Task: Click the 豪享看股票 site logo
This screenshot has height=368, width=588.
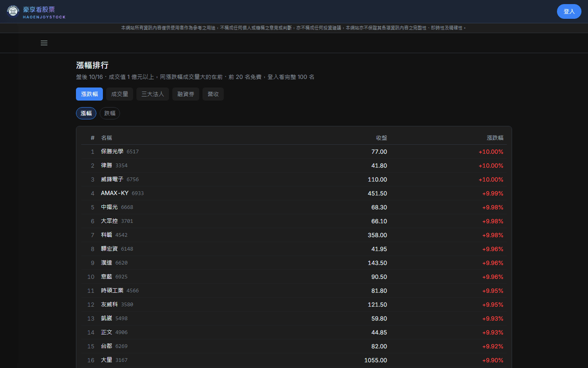Action: [36, 12]
